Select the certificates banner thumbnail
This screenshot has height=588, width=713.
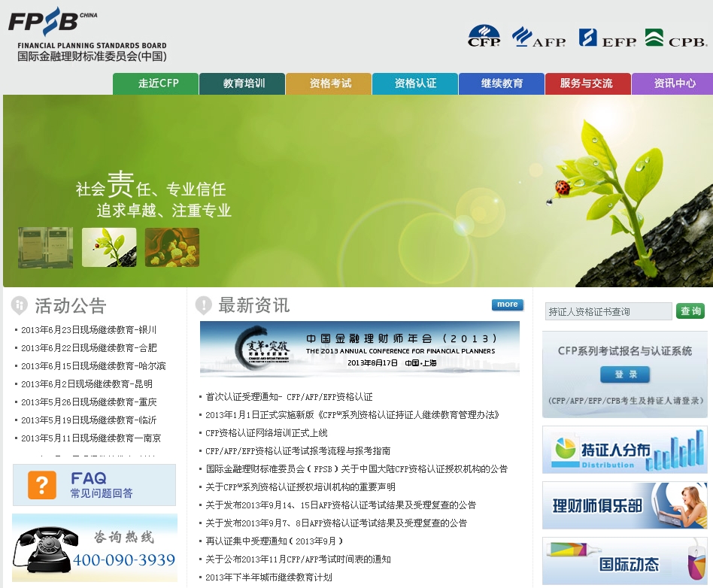coord(45,247)
